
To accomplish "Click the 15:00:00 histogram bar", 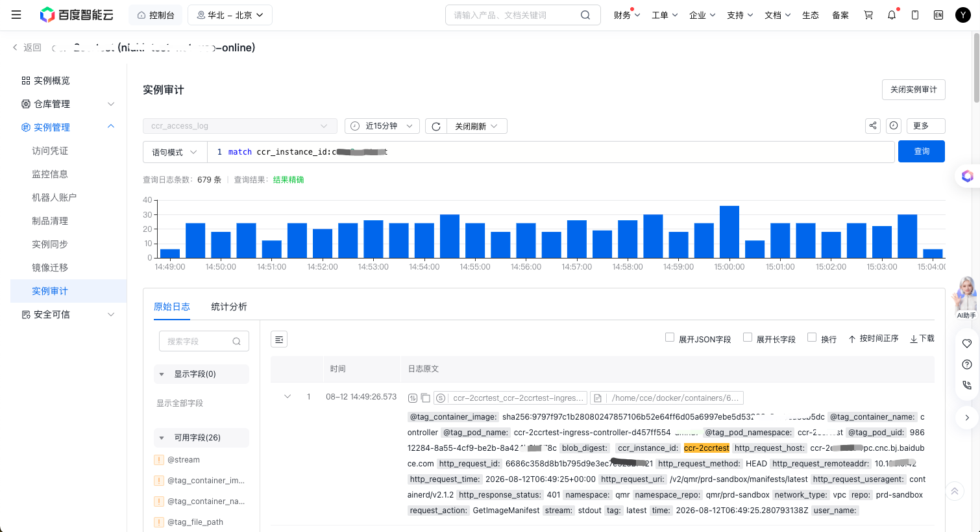I will [729, 232].
